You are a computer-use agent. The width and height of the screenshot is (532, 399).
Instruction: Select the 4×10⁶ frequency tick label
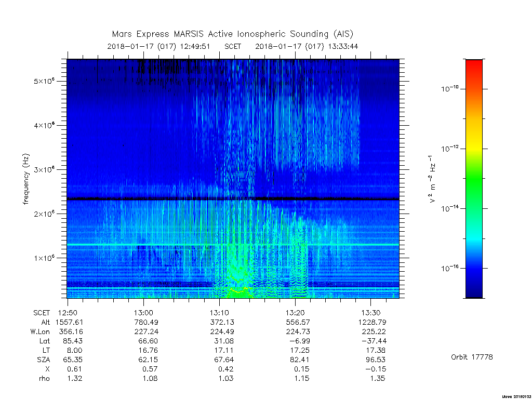44,125
